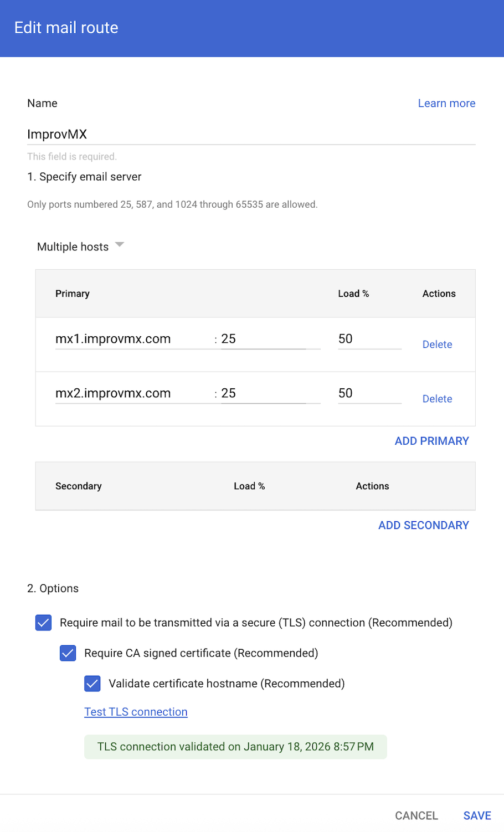The width and height of the screenshot is (504, 832).
Task: Uncheck Require CA signed certificate
Action: click(x=68, y=653)
